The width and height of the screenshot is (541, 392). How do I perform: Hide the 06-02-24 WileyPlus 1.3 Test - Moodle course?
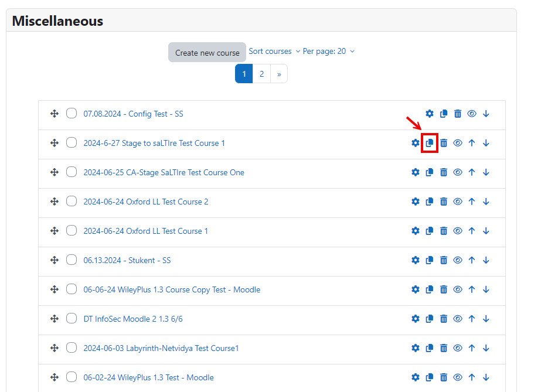point(458,377)
